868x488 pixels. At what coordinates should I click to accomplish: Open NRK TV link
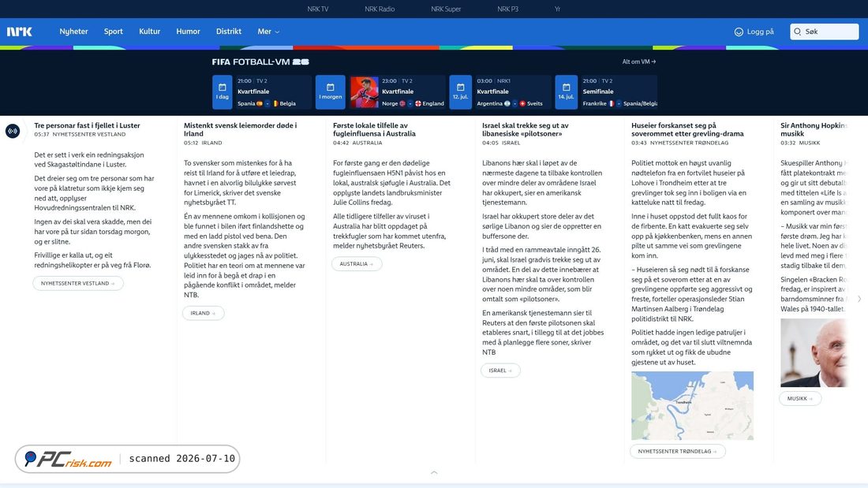(x=318, y=9)
